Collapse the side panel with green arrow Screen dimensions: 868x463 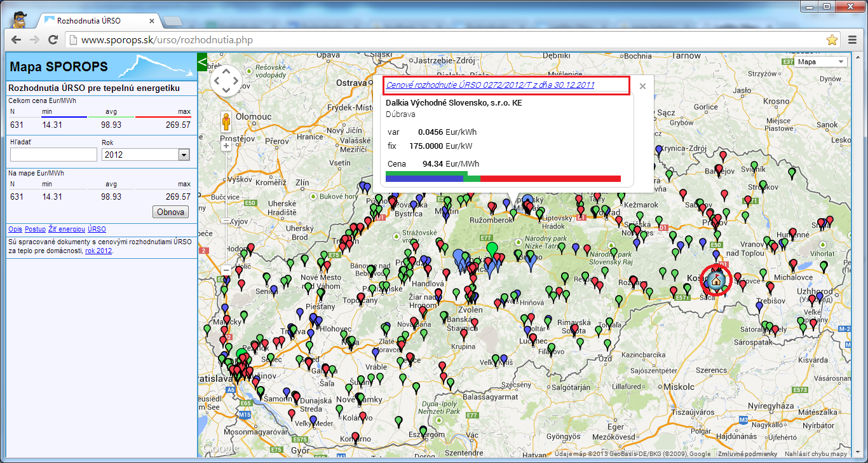203,62
